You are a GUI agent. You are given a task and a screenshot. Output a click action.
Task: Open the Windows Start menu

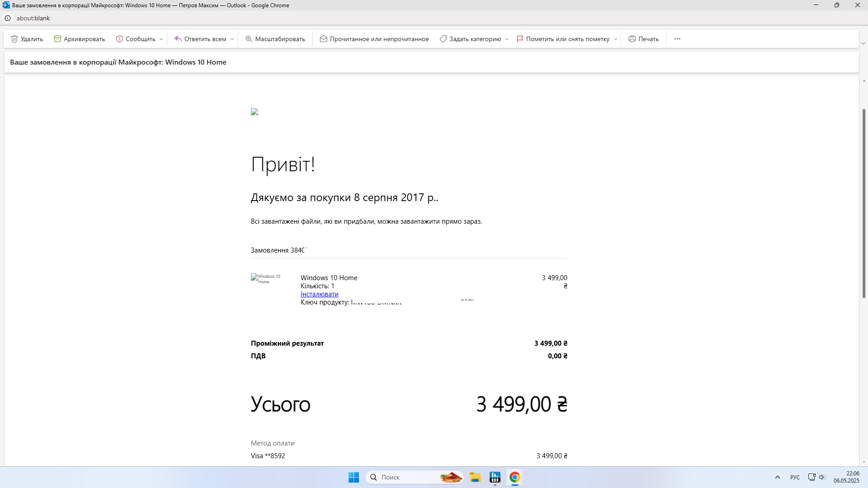[354, 477]
